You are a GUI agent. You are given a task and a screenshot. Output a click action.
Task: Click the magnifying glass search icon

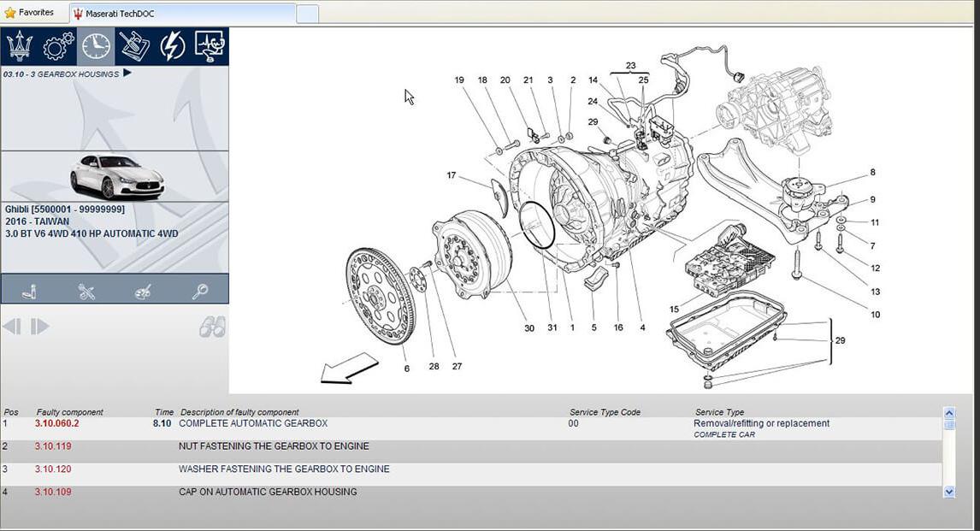(x=200, y=292)
